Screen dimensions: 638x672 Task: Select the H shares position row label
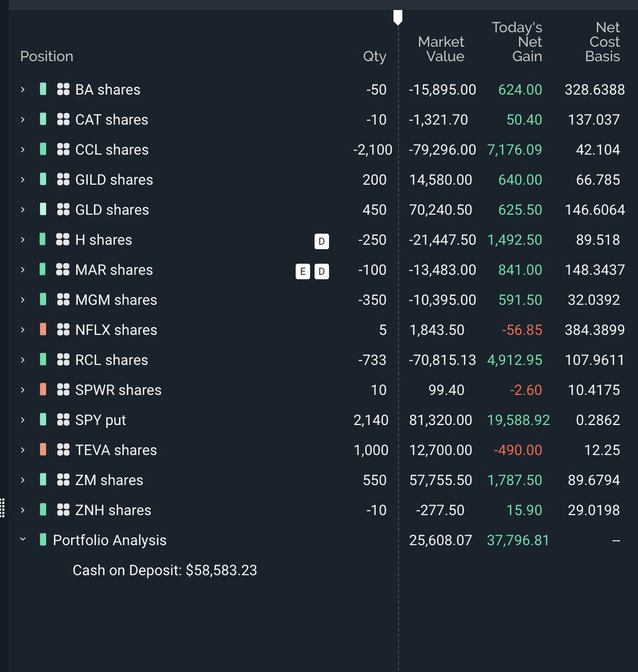click(104, 240)
